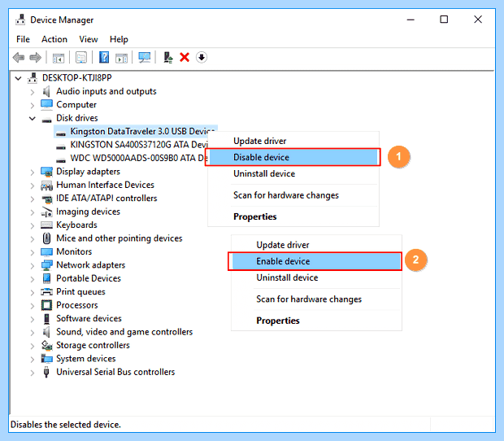Maximize the Device Manager window
The height and width of the screenshot is (441, 504).
pyautogui.click(x=444, y=20)
